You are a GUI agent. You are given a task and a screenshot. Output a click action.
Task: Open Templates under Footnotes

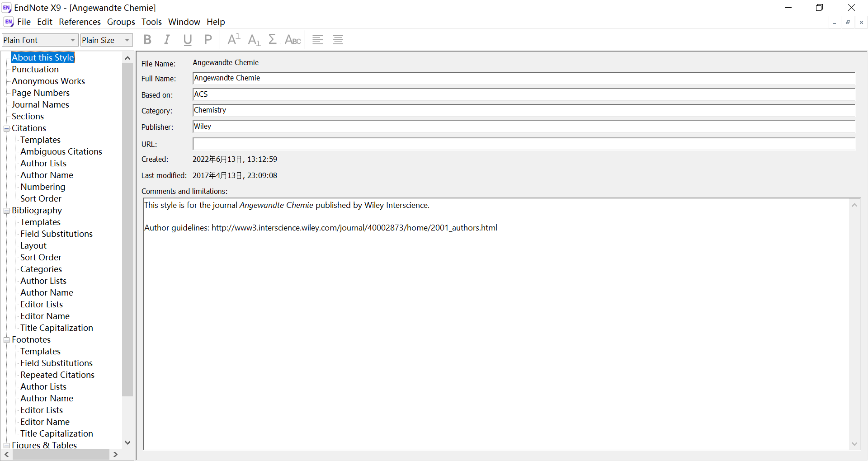(40, 351)
